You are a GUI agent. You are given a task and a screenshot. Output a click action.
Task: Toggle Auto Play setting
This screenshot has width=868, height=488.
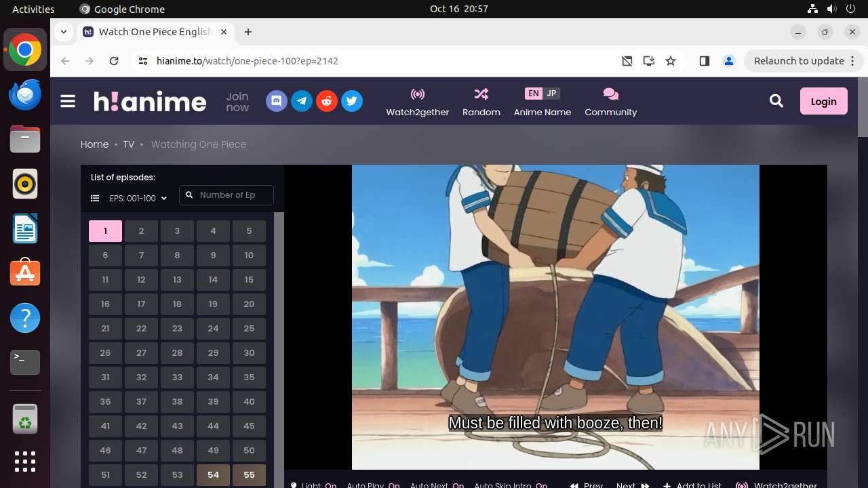tap(374, 485)
